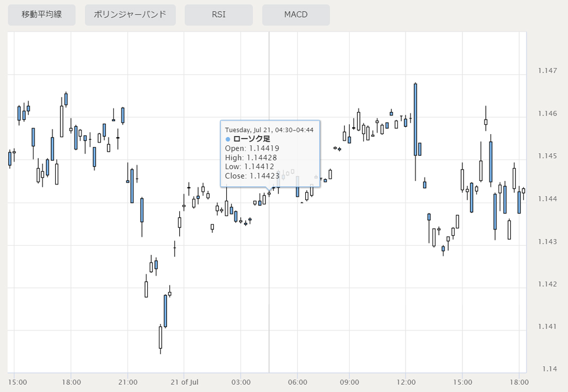The height and width of the screenshot is (392, 568).
Task: Click the Open: 1.14419 value in tooltip
Action: tap(252, 149)
